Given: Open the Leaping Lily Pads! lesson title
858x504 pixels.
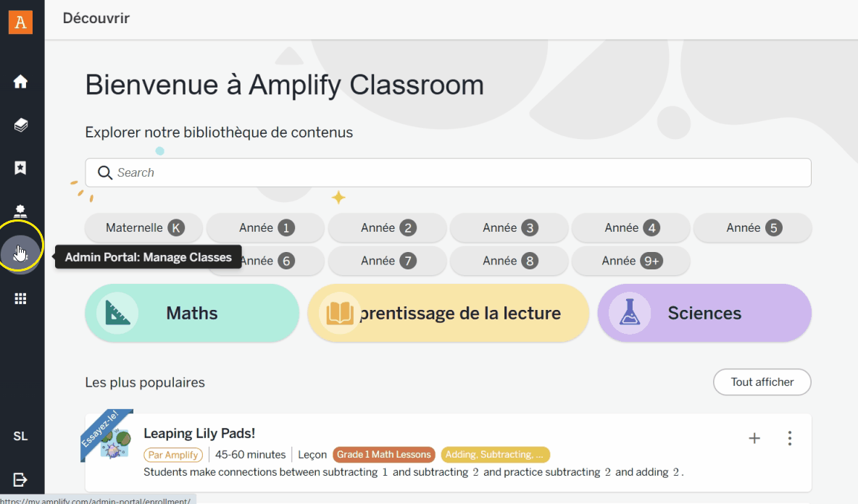Looking at the screenshot, I should point(199,434).
